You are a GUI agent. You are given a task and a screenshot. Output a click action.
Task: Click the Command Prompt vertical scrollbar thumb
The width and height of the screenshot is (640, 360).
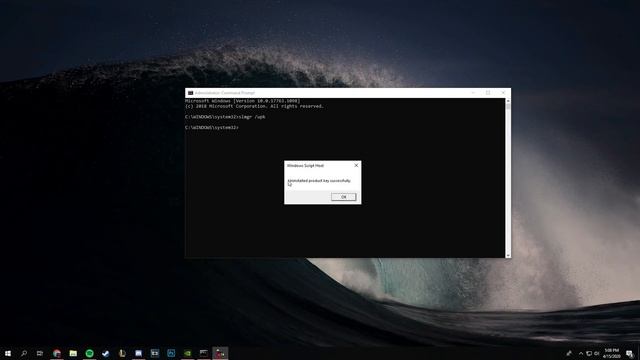click(x=508, y=107)
